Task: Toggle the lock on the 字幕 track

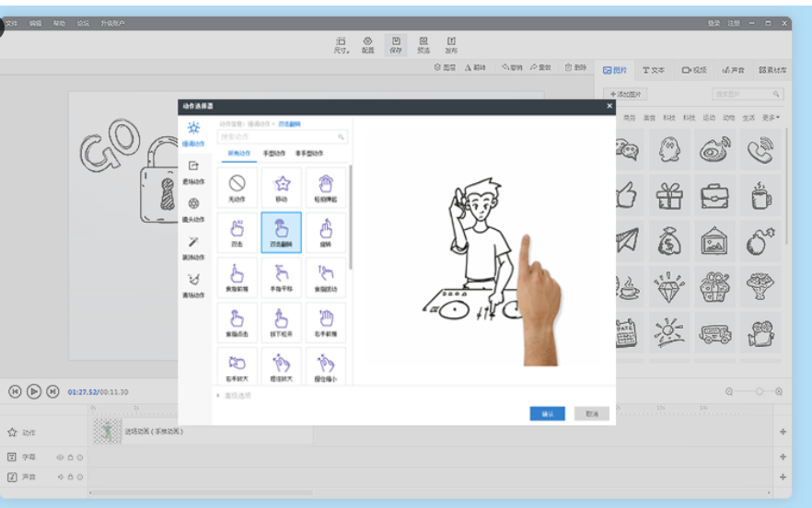Action: (70, 456)
